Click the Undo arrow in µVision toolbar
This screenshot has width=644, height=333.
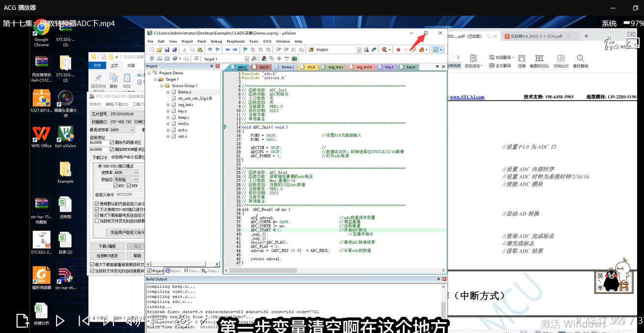coord(210,50)
